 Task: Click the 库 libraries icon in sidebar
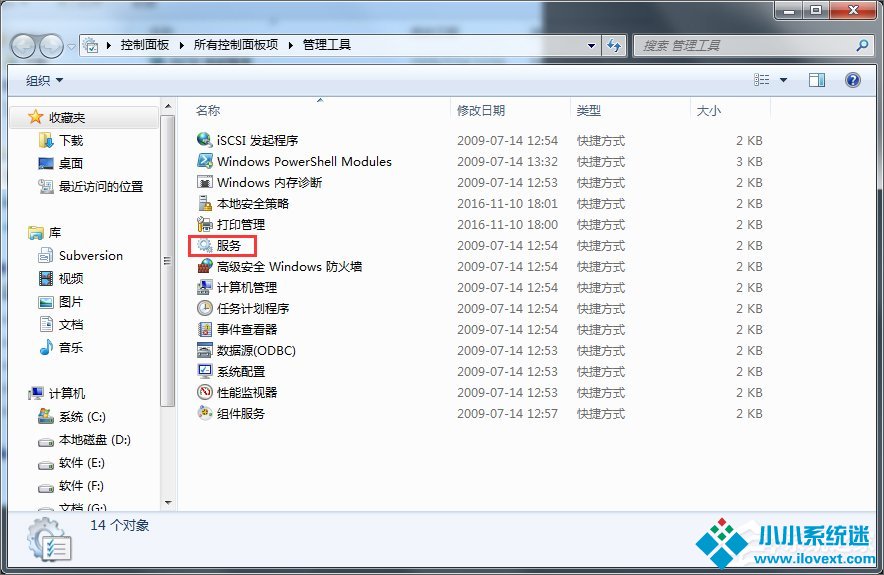[36, 232]
